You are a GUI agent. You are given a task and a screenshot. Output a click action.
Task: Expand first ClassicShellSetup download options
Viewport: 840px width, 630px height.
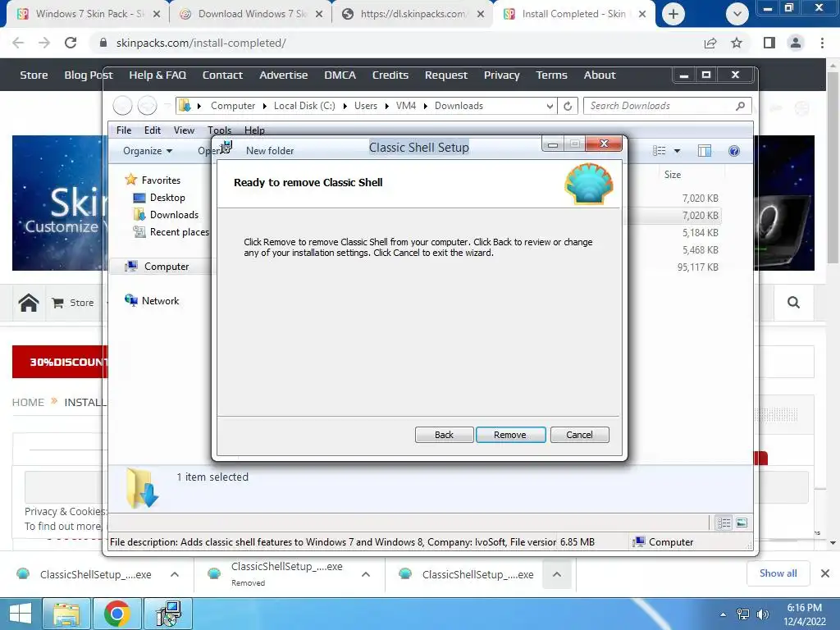(x=175, y=574)
